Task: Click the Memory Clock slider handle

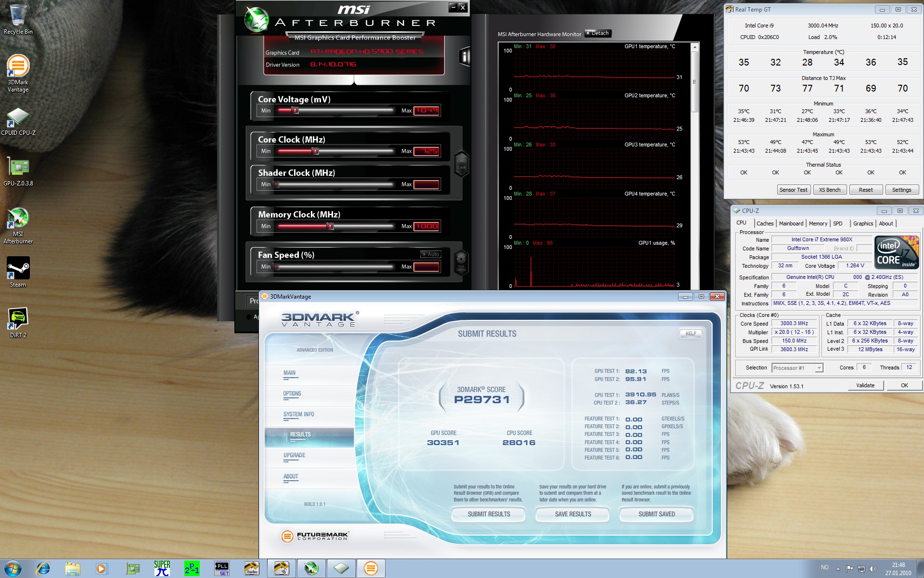Action: [x=330, y=226]
